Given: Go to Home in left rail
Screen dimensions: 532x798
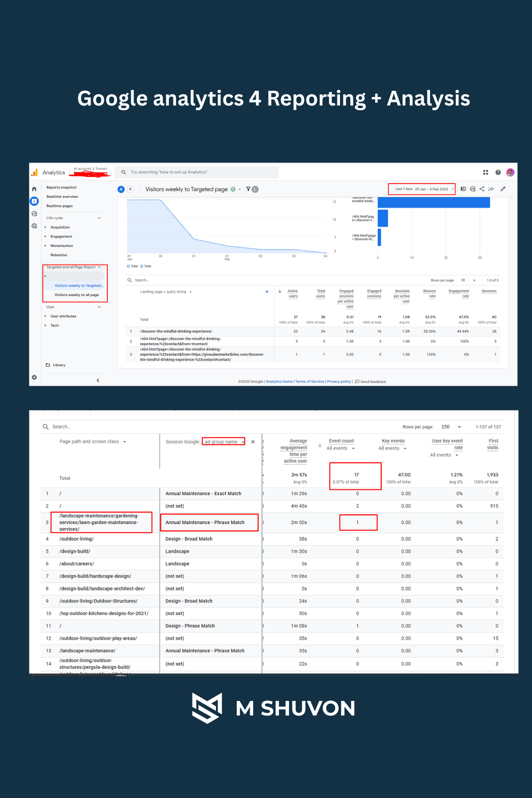Looking at the screenshot, I should click(34, 189).
